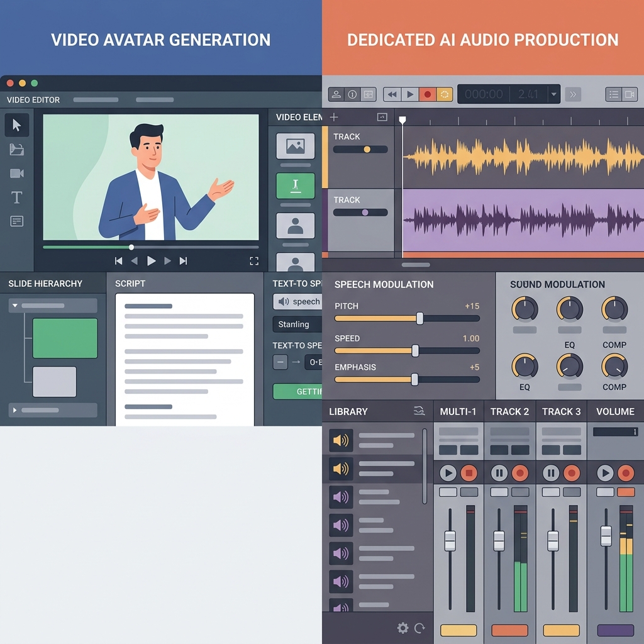Click the playhead marker on the audio timeline
644x644 pixels.
click(402, 119)
